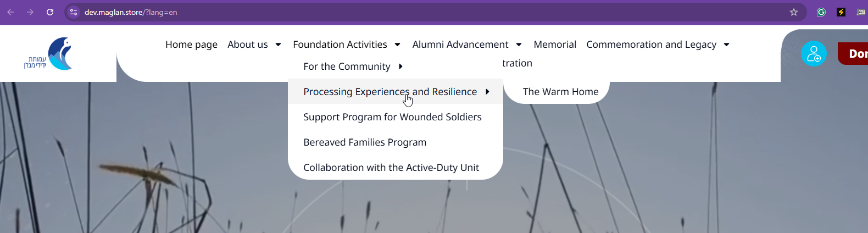Image resolution: width=868 pixels, height=233 pixels.
Task: Expand Commemoration and Legacy dropdown arrow
Action: pos(727,45)
